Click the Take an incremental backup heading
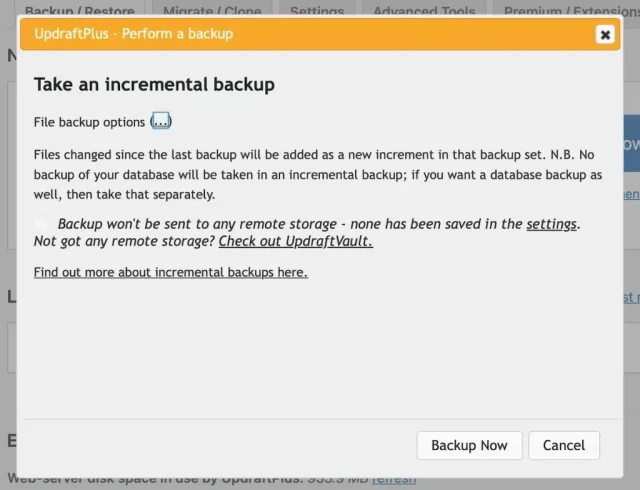 coord(154,85)
